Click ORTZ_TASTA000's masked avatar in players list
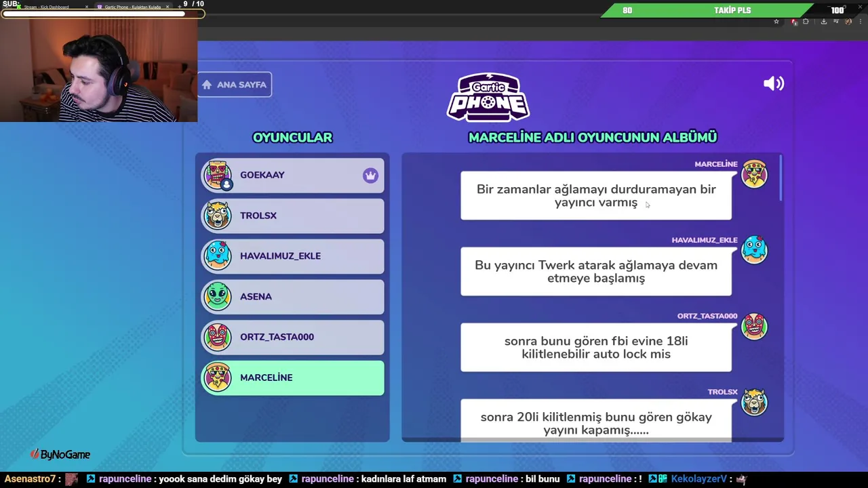 [x=218, y=337]
